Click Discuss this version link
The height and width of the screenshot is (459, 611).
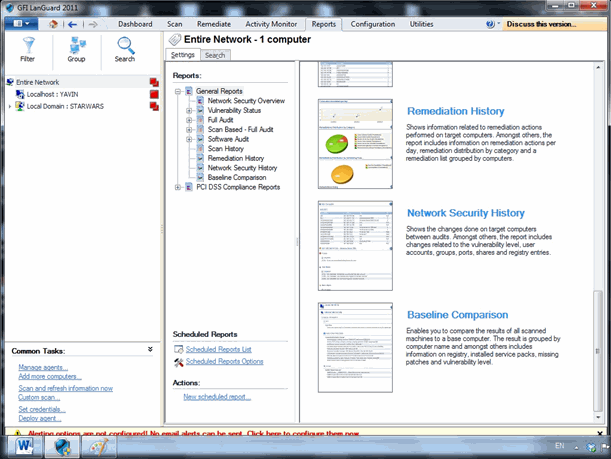pos(541,24)
